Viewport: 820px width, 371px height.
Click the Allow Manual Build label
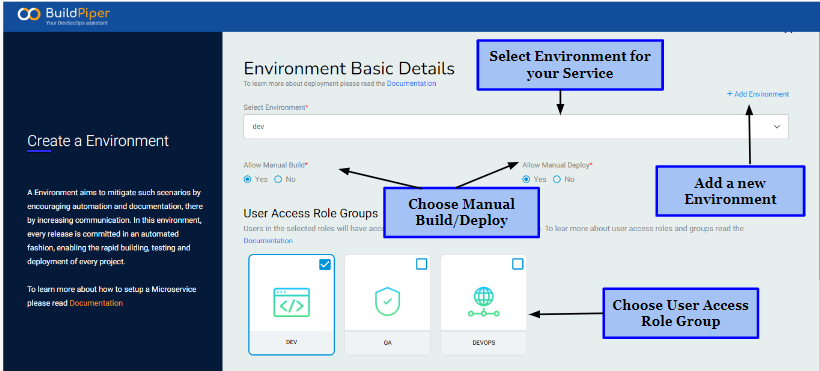[x=276, y=165]
